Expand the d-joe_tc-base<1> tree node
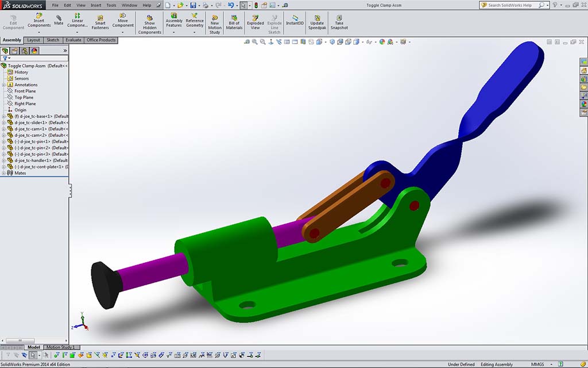The width and height of the screenshot is (588, 368). coord(3,116)
